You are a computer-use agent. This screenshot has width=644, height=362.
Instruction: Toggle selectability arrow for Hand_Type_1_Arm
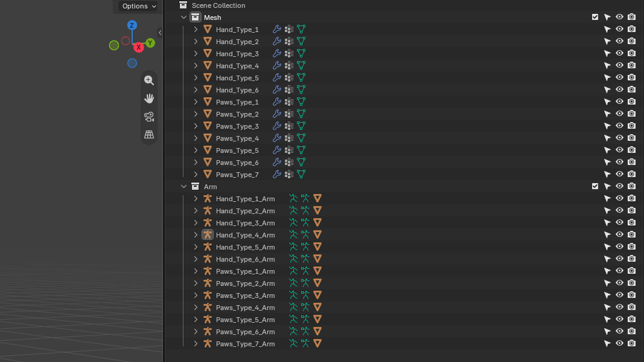pos(607,199)
